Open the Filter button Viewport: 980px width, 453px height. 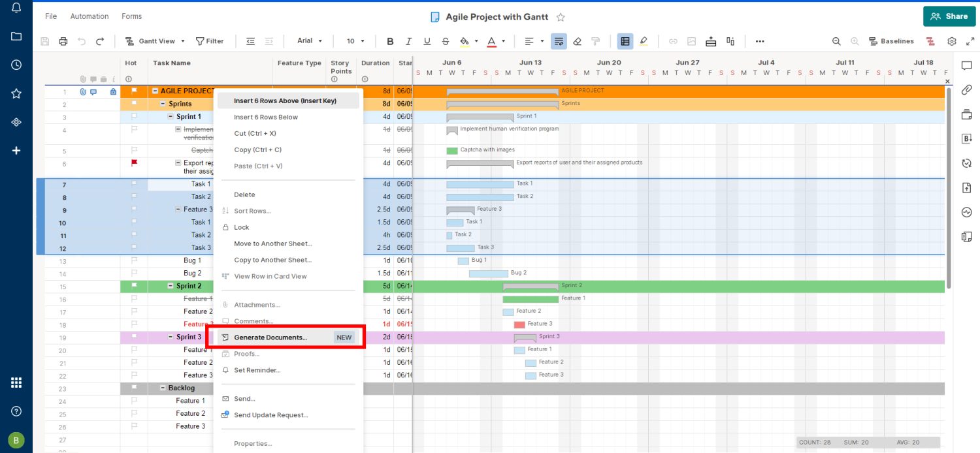tap(210, 41)
